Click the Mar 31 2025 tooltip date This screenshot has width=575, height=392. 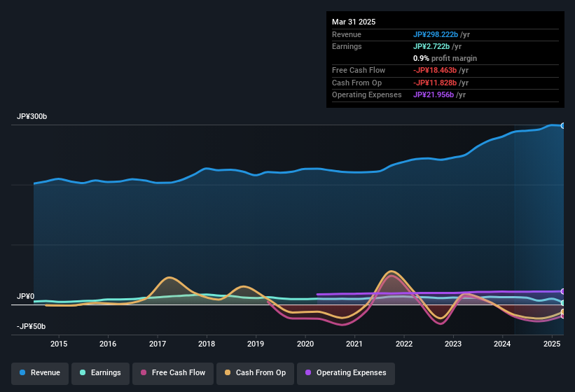point(354,22)
